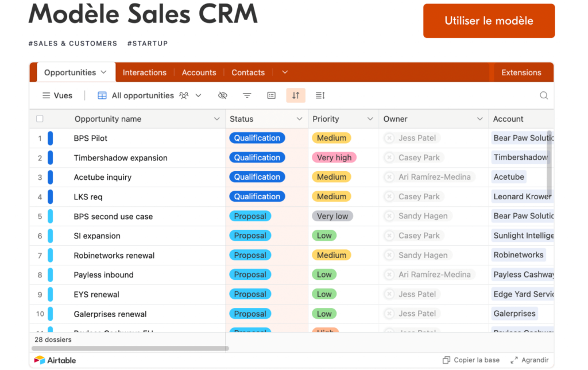Open the Contacts tab
Viewport: 588px width, 370px height.
click(247, 72)
